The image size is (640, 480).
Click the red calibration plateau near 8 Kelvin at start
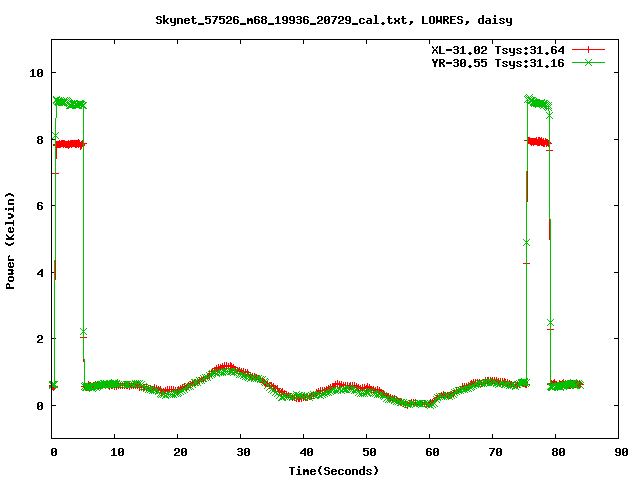[x=69, y=144]
